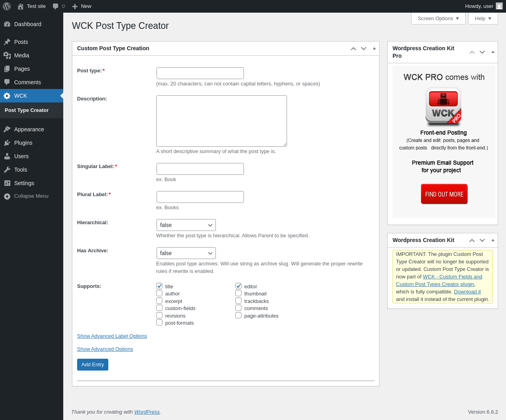Viewport: 506px width, 420px height.
Task: Check the comments support checkbox
Action: (238, 308)
